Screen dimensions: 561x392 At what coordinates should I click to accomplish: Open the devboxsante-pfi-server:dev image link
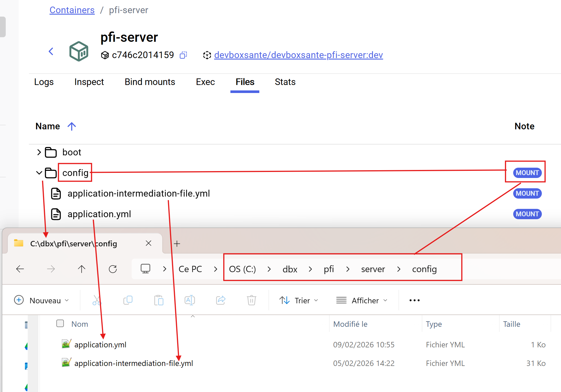click(x=298, y=55)
